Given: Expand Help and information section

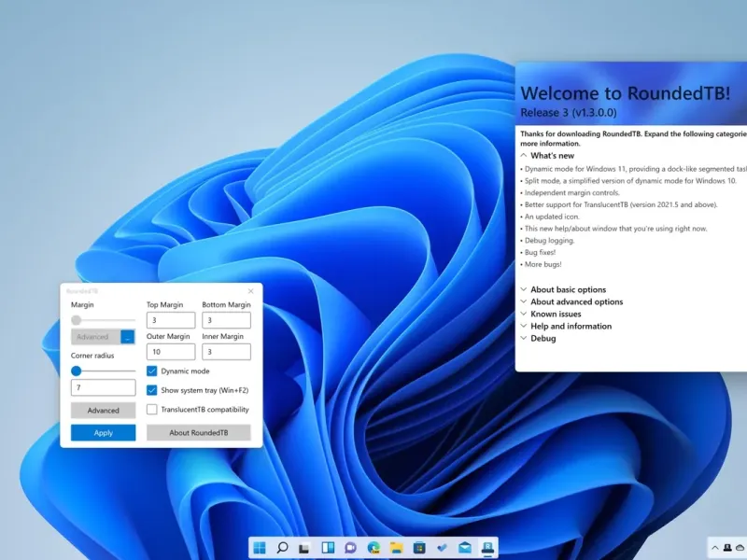Looking at the screenshot, I should (566, 326).
